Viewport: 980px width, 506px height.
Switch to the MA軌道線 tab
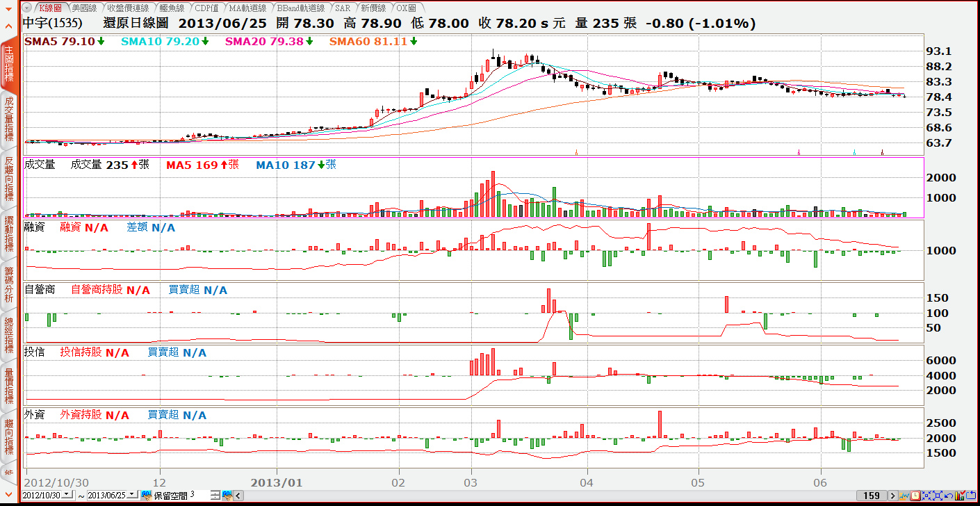(247, 8)
